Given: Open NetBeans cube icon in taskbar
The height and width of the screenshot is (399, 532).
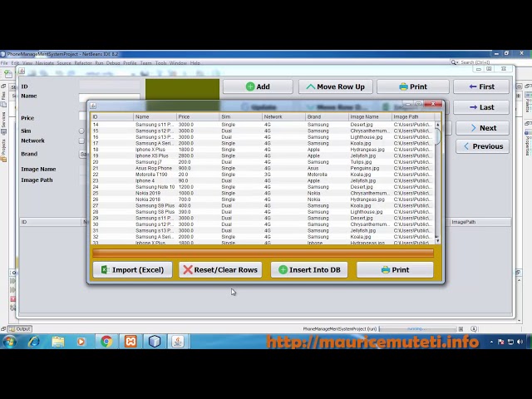Looking at the screenshot, I should (x=155, y=342).
